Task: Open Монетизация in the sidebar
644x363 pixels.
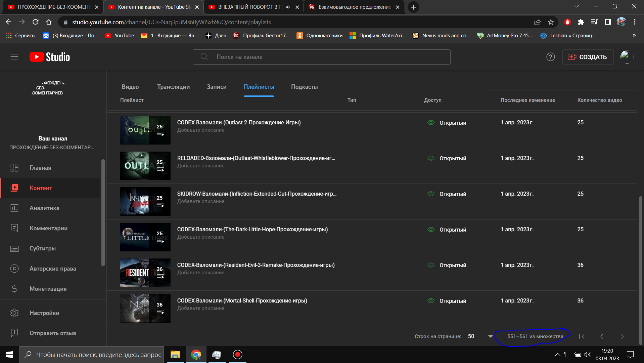Action: pos(48,289)
